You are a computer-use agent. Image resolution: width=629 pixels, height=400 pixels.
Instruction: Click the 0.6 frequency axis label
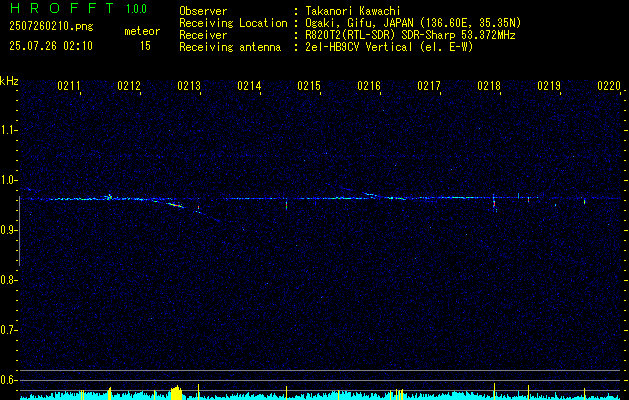tap(8, 380)
